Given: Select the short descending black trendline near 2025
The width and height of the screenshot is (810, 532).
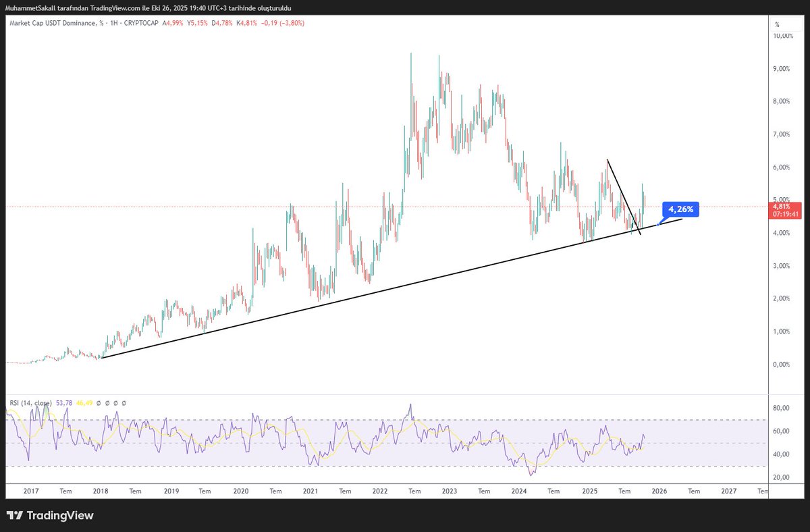Looking at the screenshot, I should pyautogui.click(x=624, y=198).
